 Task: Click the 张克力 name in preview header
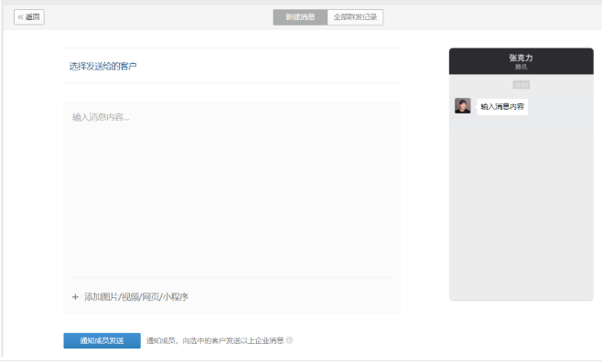click(x=521, y=58)
